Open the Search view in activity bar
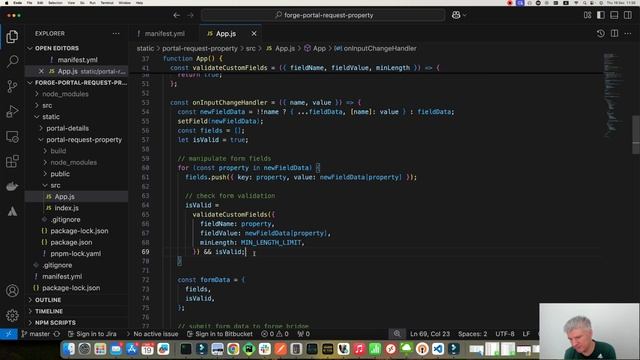Image resolution: width=640 pixels, height=360 pixels. 12,61
